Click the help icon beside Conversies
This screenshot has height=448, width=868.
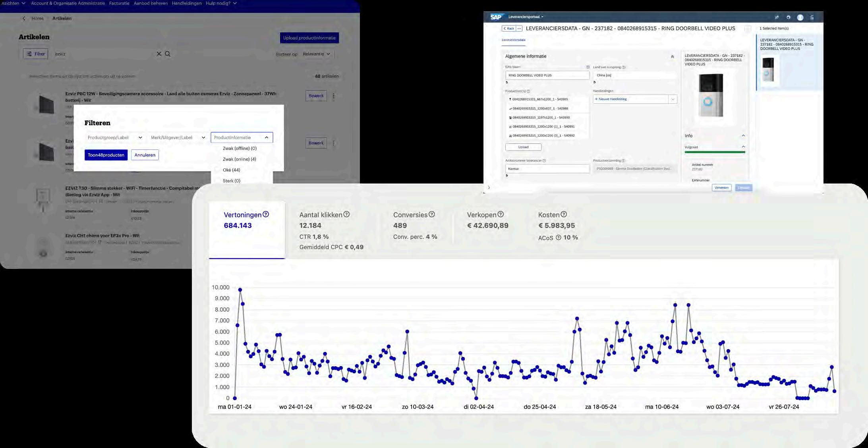[432, 214]
